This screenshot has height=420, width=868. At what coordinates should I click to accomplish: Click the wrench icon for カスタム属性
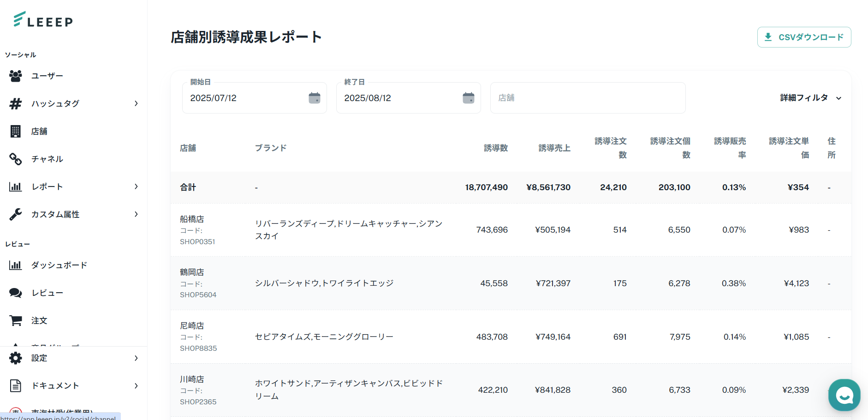[x=16, y=214]
